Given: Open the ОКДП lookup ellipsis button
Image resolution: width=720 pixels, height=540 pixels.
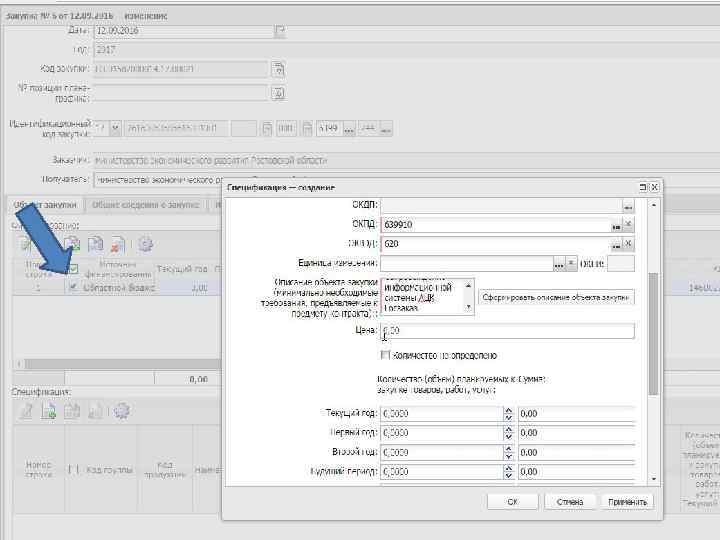Looking at the screenshot, I should 628,207.
